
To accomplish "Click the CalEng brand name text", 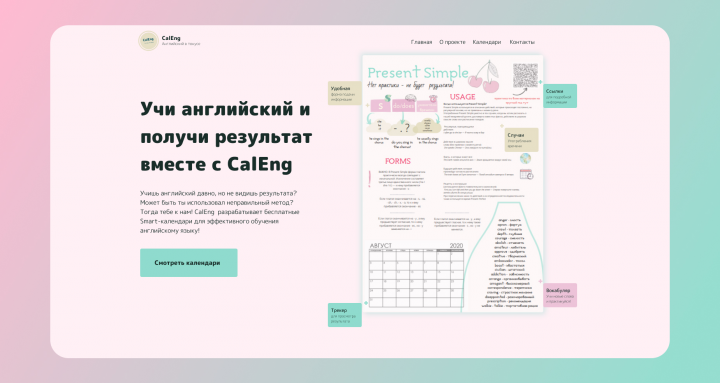I will (171, 38).
